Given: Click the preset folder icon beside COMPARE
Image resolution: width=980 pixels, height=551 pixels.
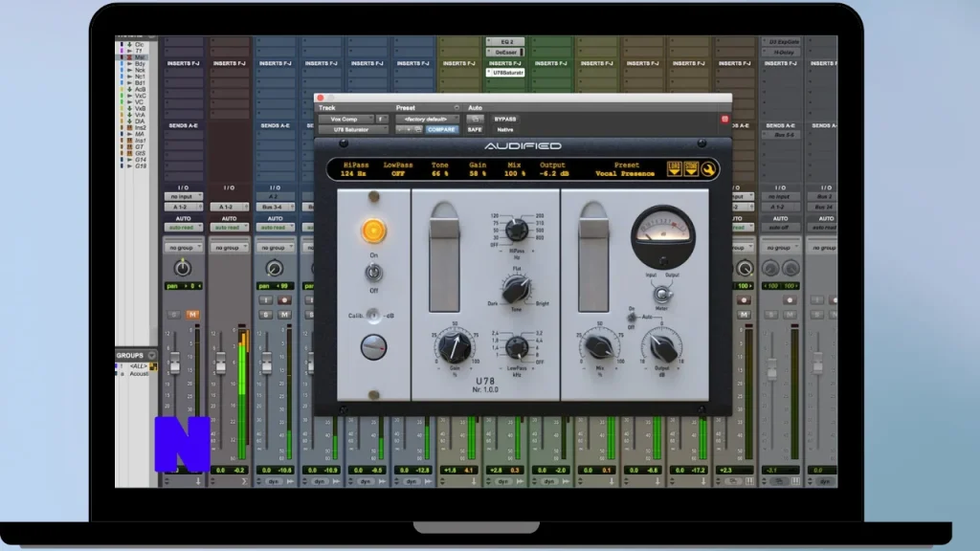Looking at the screenshot, I should tap(418, 130).
